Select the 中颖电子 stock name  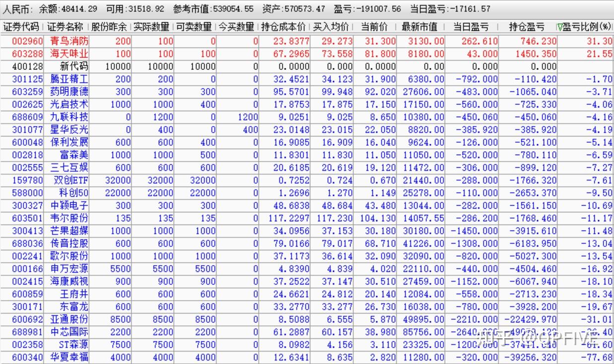pyautogui.click(x=69, y=205)
